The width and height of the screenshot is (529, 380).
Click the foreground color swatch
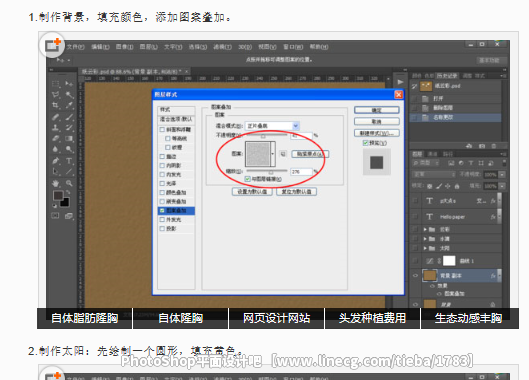click(x=58, y=196)
